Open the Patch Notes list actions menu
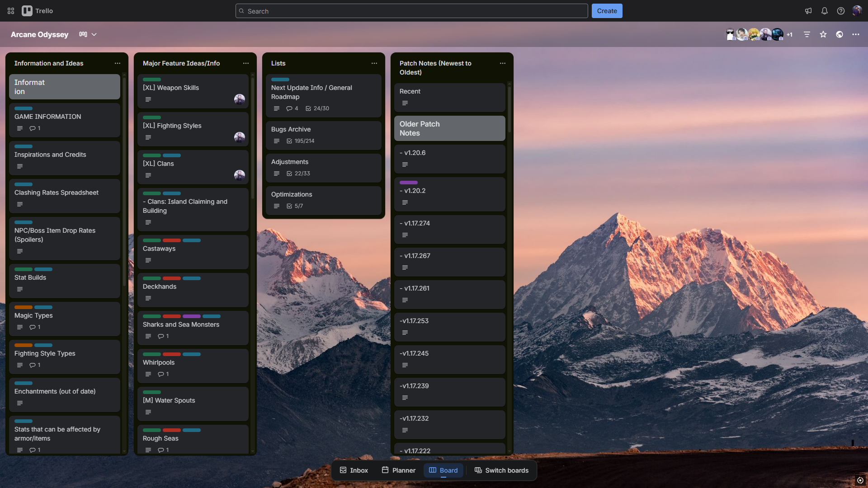This screenshot has height=488, width=868. pos(503,64)
